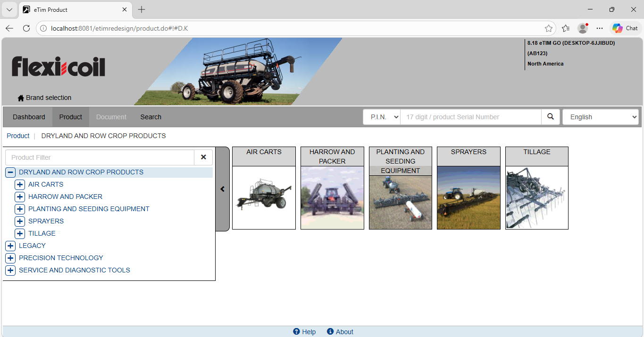
Task: Switch to the Dashboard tab
Action: [x=29, y=117]
